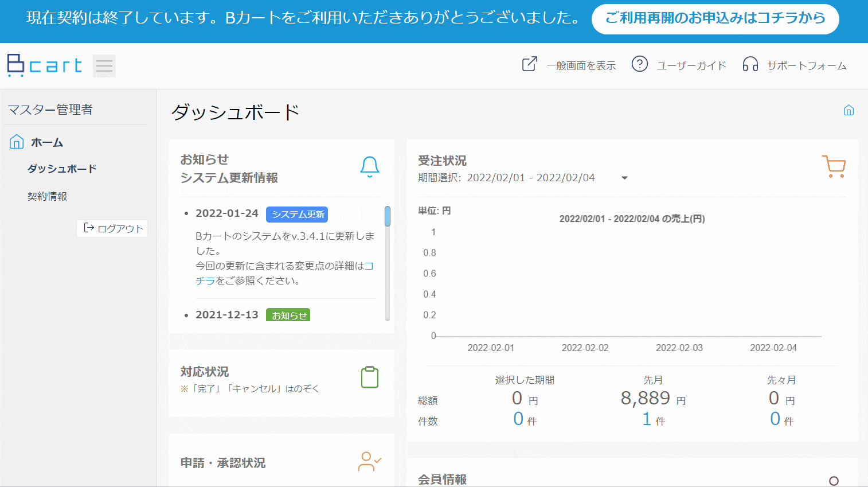Screen dimensions: 868x487
Task: Click the question mark user guide icon
Action: (x=639, y=64)
